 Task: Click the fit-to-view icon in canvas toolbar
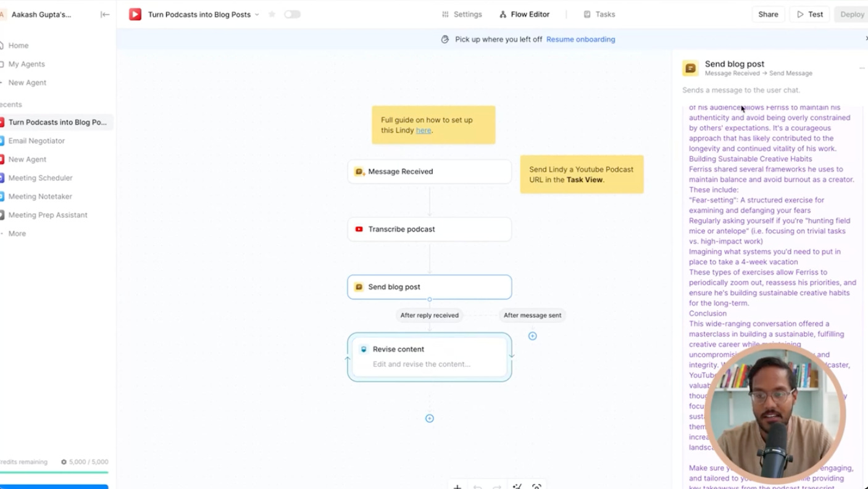click(x=536, y=487)
